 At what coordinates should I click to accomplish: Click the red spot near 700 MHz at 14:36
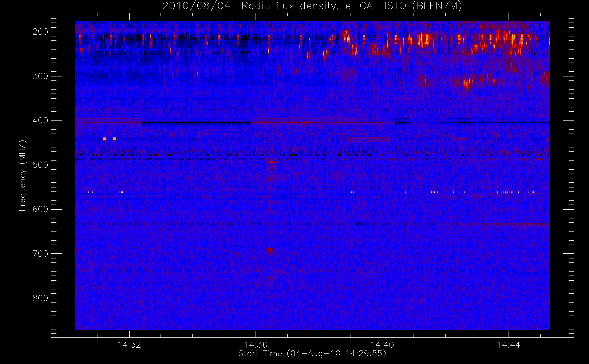(270, 250)
